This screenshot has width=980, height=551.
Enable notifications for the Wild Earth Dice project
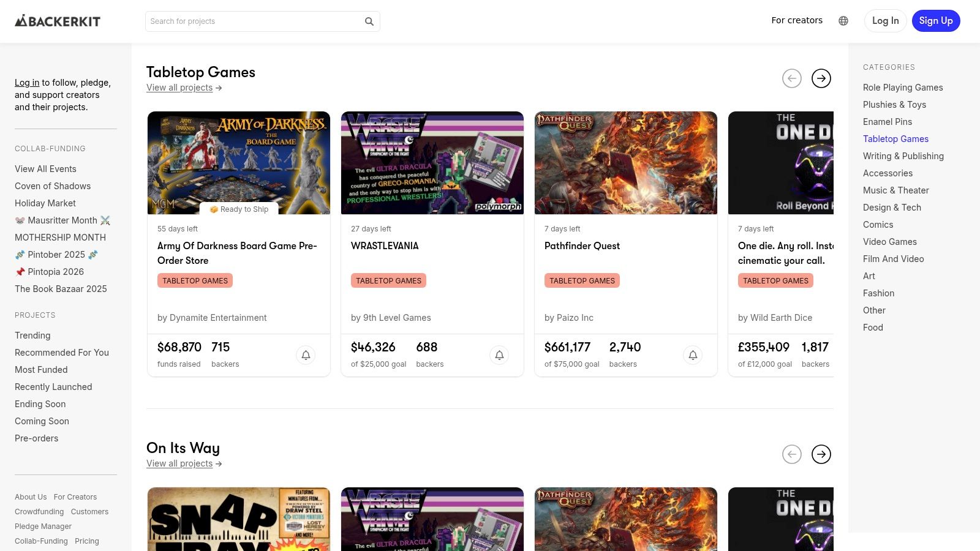point(886,355)
